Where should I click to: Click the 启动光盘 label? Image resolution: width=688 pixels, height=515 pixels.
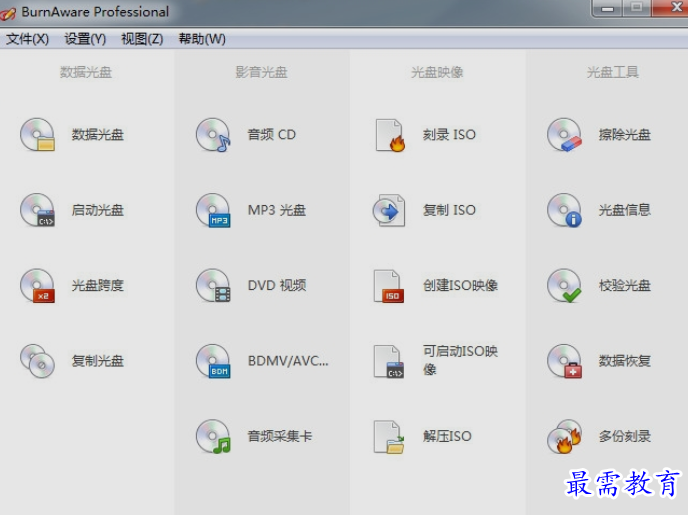pos(97,210)
